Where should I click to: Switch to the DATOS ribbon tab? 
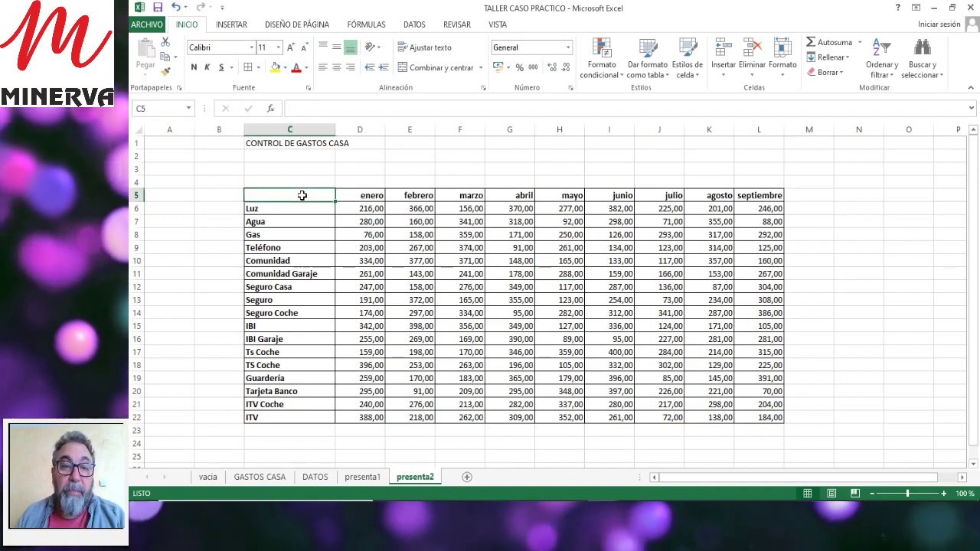[x=414, y=24]
